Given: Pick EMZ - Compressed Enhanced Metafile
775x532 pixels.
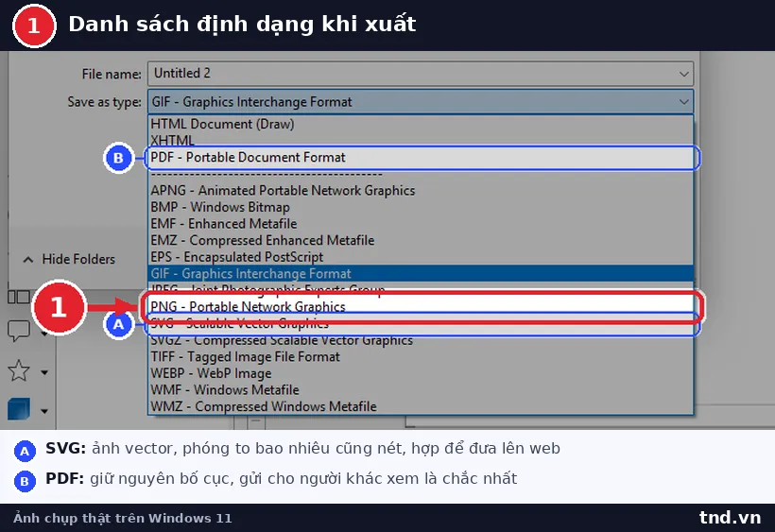Looking at the screenshot, I should click(x=421, y=241).
